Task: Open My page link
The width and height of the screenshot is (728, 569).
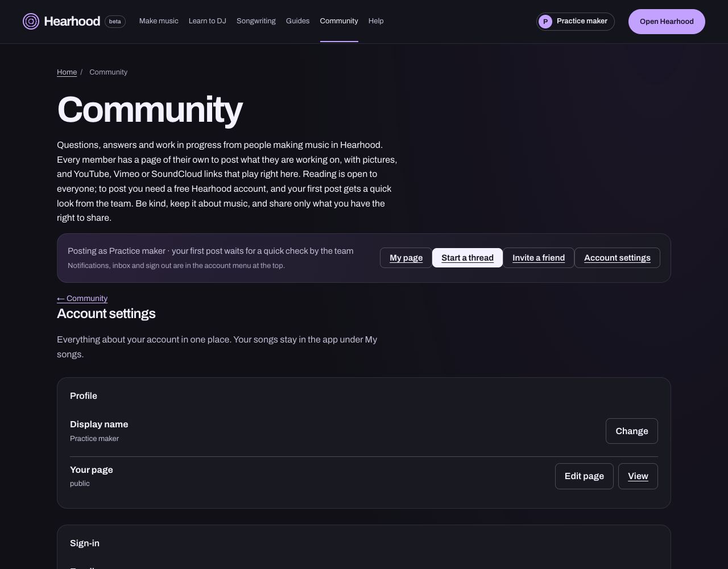Action: (x=406, y=258)
